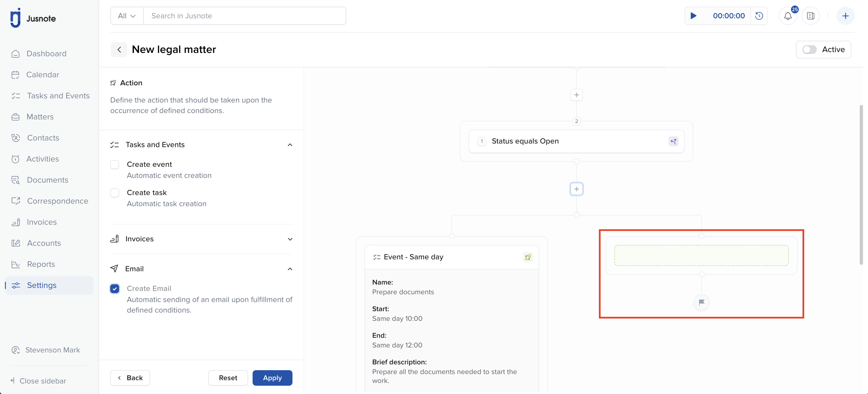
Task: Close the sidebar
Action: (38, 381)
